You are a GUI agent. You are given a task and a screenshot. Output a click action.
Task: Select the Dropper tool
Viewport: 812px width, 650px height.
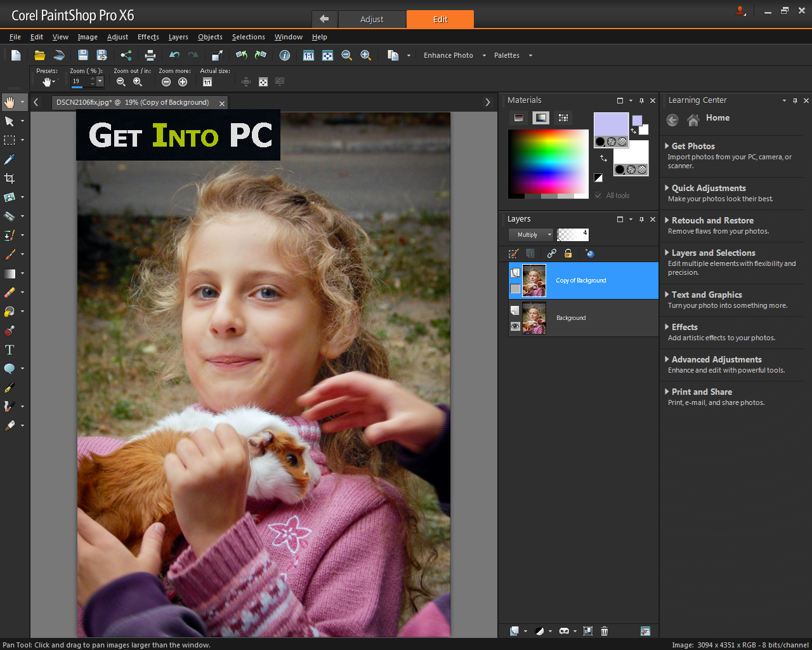(9, 159)
